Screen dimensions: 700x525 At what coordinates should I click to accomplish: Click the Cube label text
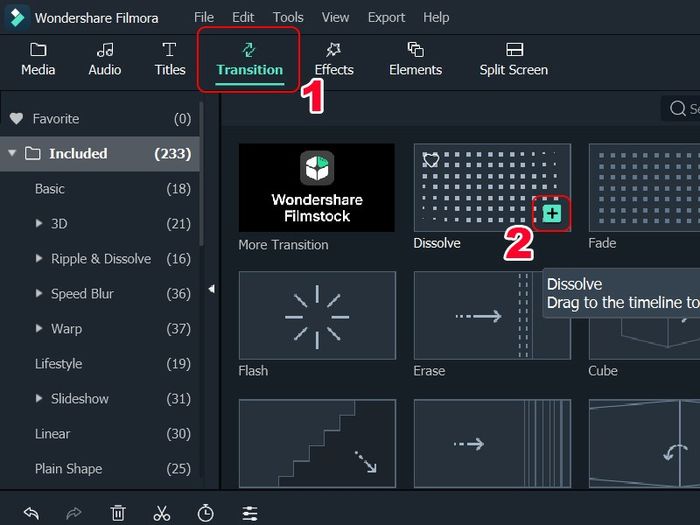[x=603, y=371]
